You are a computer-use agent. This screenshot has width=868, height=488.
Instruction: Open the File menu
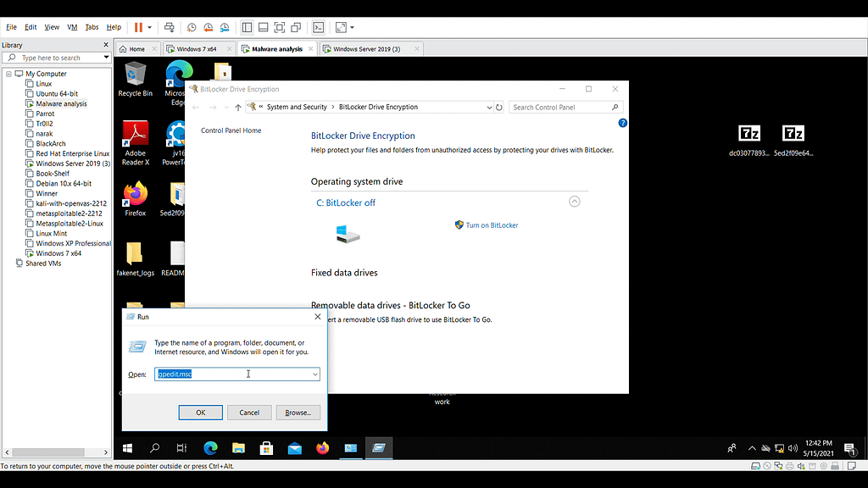tap(11, 27)
